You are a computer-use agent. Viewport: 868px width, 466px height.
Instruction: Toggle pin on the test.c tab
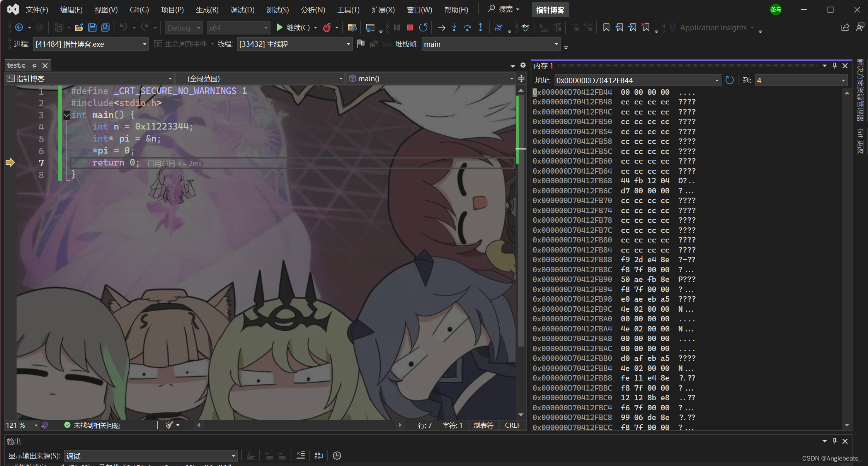click(34, 66)
